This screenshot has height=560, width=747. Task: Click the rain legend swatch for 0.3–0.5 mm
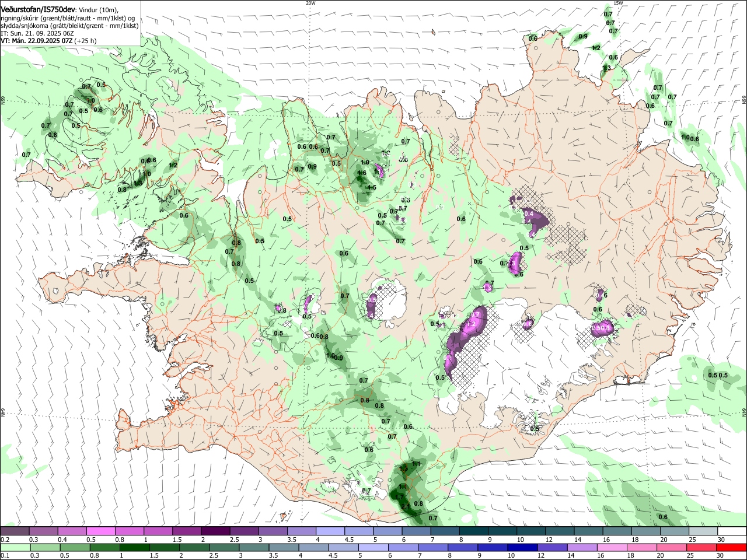(x=45, y=547)
